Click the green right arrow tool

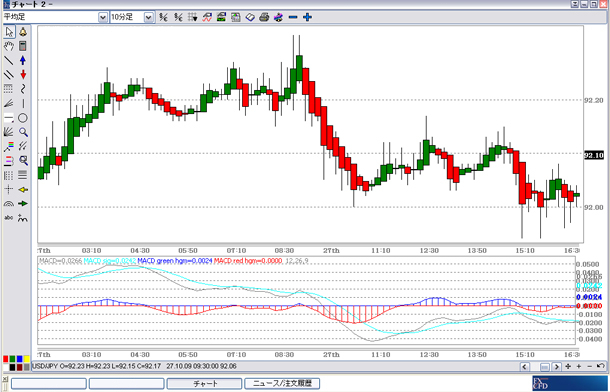pos(23,203)
